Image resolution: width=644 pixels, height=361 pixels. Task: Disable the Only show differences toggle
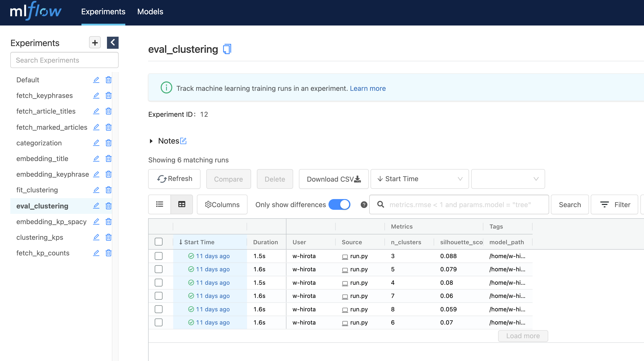click(x=339, y=204)
